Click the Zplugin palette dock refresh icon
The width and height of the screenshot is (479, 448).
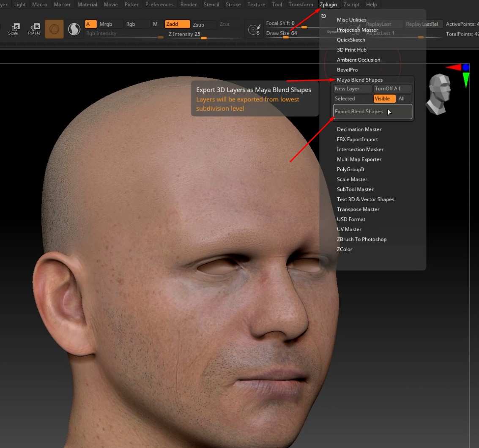coord(323,16)
